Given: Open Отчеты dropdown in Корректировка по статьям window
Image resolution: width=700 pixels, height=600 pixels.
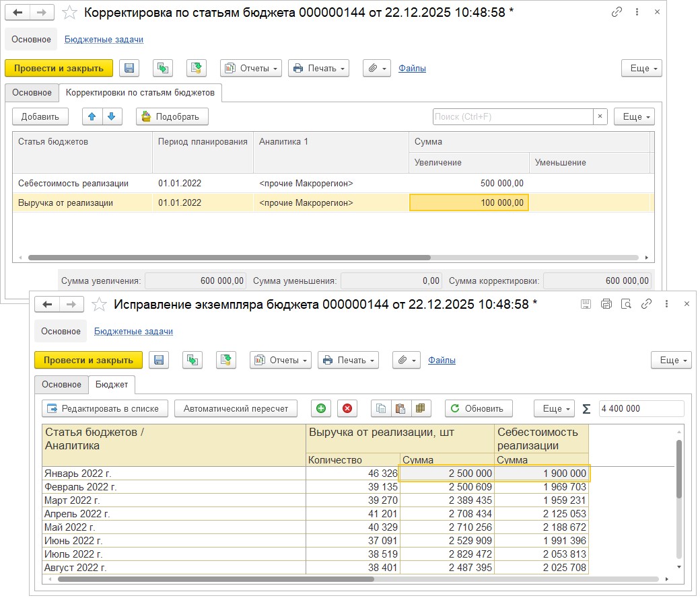Looking at the screenshot, I should click(251, 68).
